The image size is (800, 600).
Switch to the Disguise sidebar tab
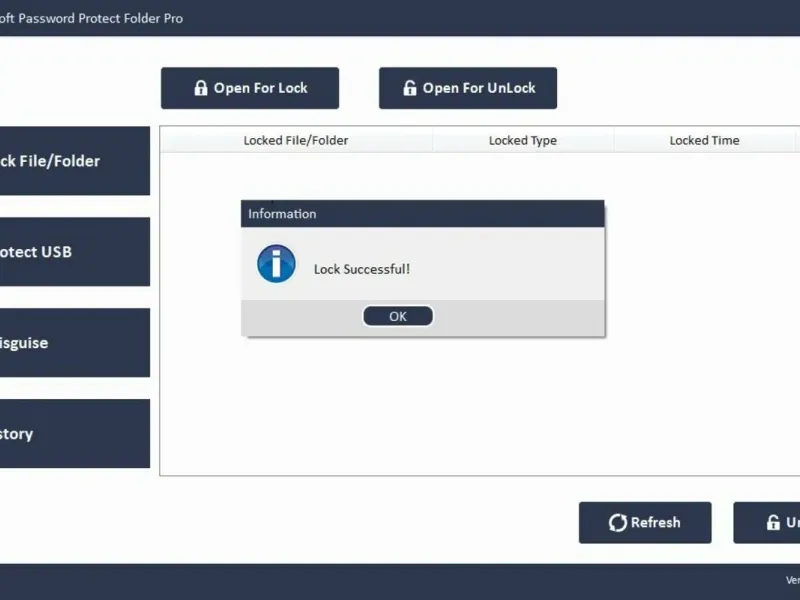tap(75, 342)
